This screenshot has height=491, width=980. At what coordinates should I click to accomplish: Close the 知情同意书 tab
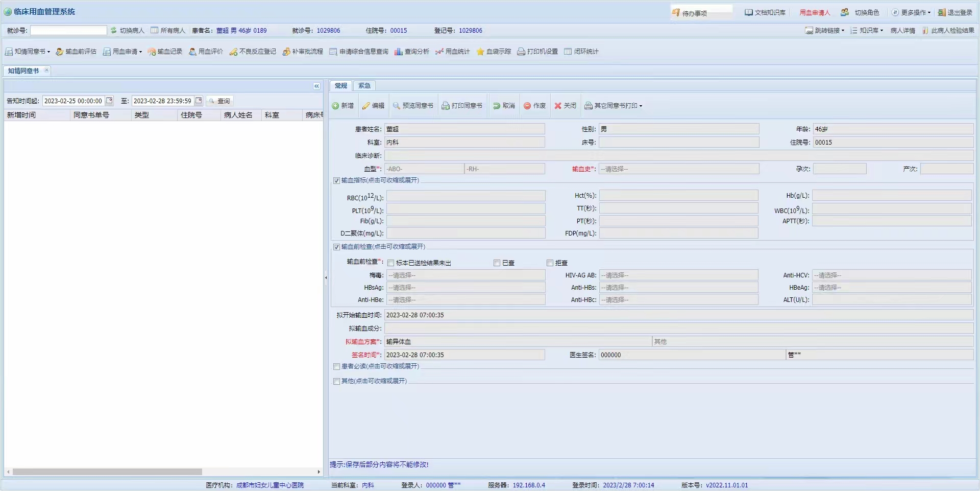pos(46,71)
